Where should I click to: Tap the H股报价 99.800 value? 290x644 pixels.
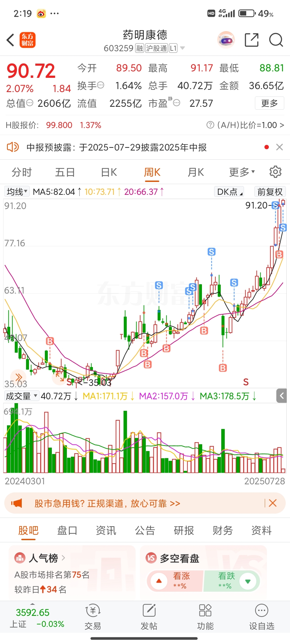tap(59, 125)
